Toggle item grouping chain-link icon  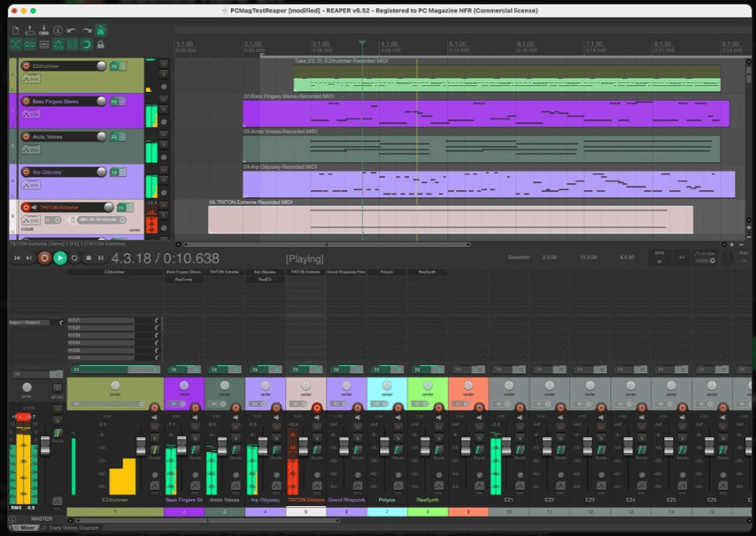(x=30, y=45)
